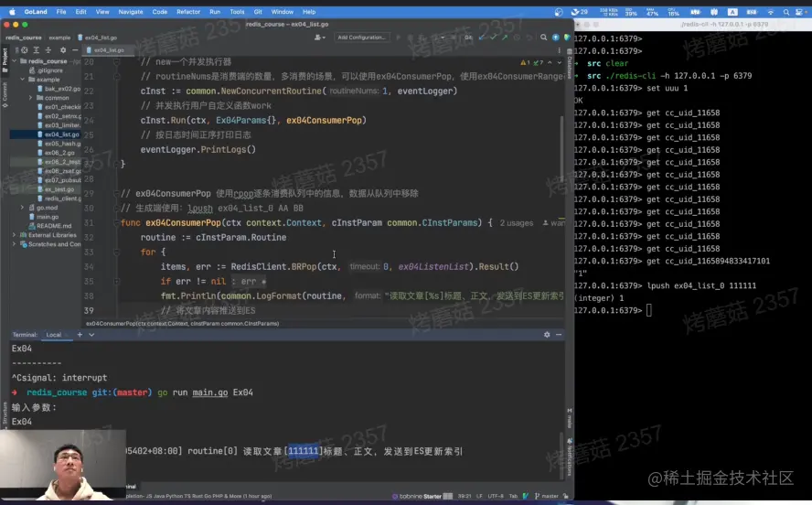The width and height of the screenshot is (812, 505).
Task: Open the Refactor menu
Action: tap(188, 11)
